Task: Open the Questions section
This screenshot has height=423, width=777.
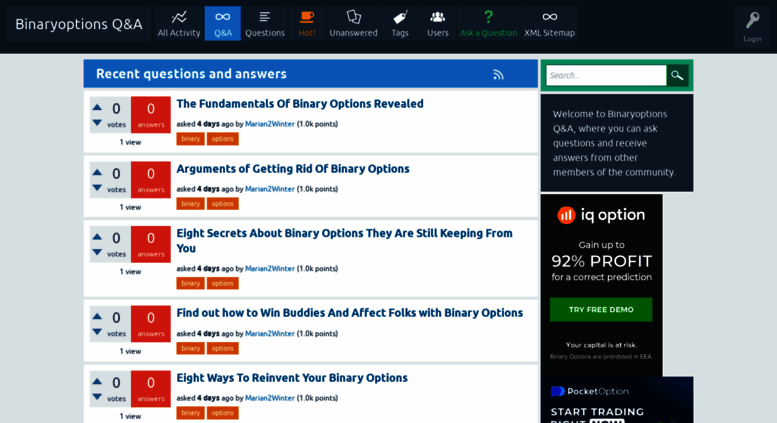Action: [265, 23]
